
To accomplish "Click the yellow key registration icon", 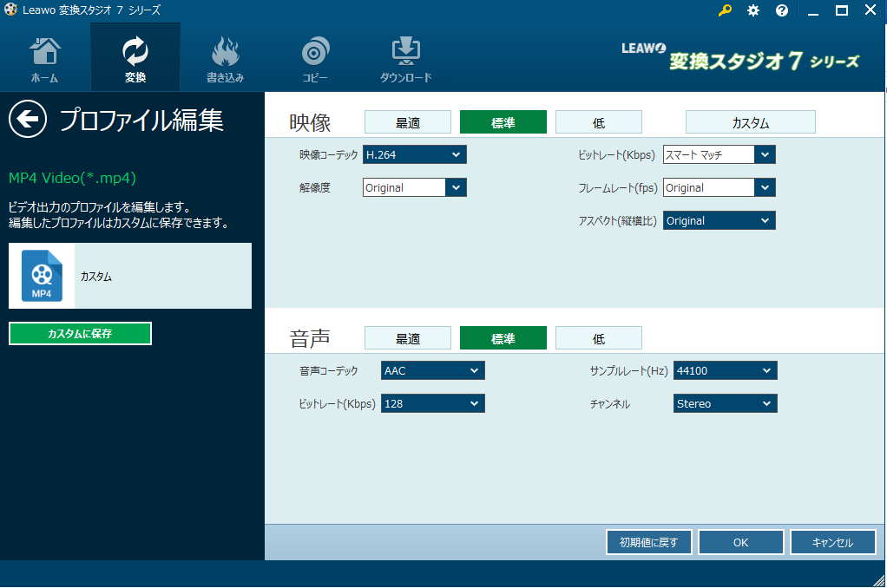I will coord(725,10).
